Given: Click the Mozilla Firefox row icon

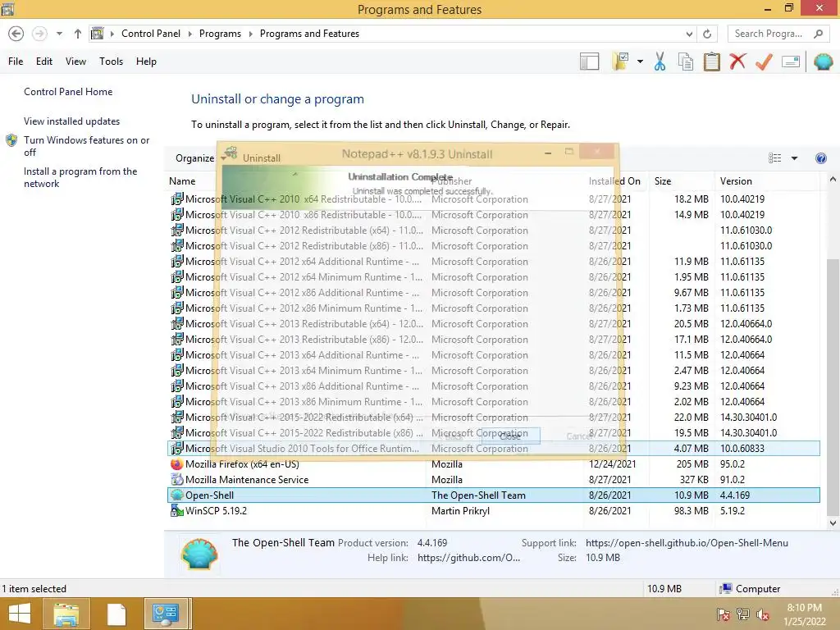Looking at the screenshot, I should coord(177,464).
